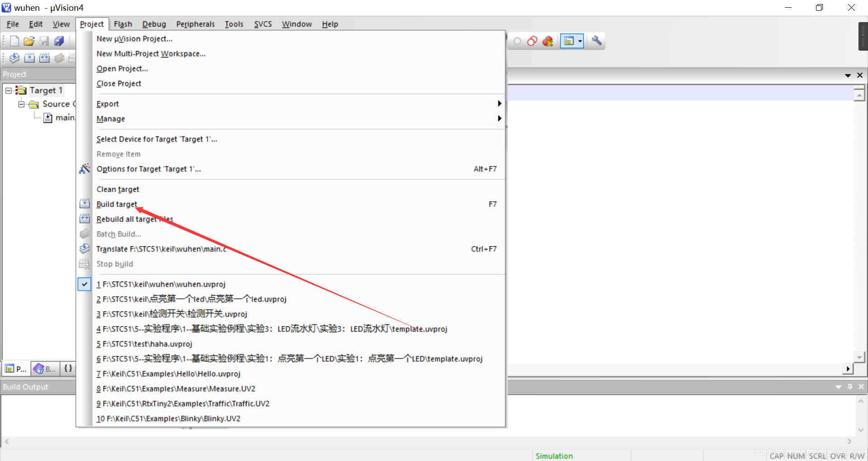This screenshot has height=461, width=868.
Task: Click the Build toolbar icon with single arrow
Action: (x=29, y=58)
